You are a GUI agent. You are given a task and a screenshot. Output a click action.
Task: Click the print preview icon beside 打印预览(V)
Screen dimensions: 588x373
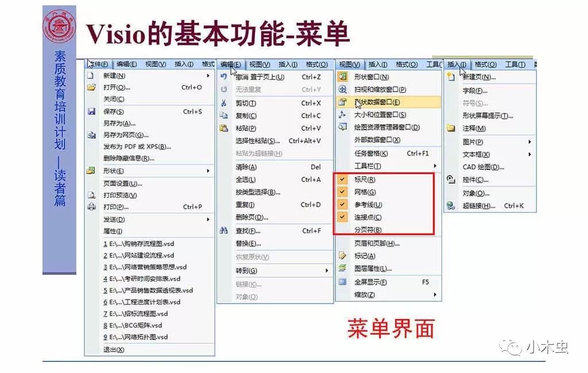point(91,195)
